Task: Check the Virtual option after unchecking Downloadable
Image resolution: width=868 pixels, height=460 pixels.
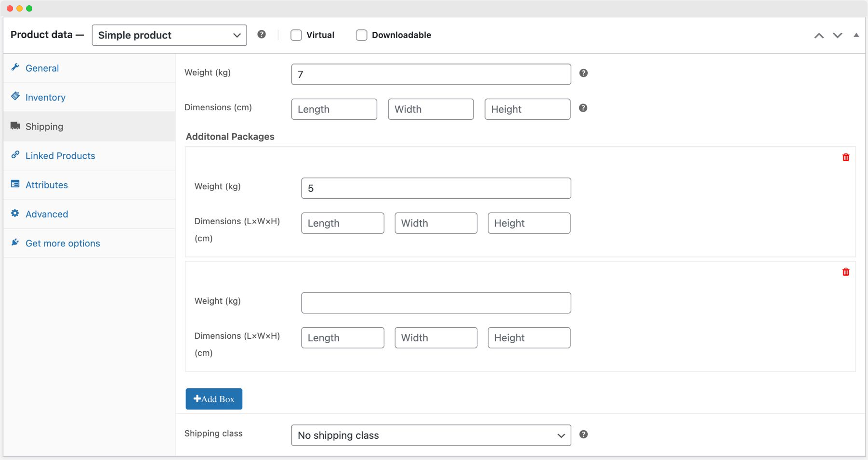Action: [x=296, y=35]
